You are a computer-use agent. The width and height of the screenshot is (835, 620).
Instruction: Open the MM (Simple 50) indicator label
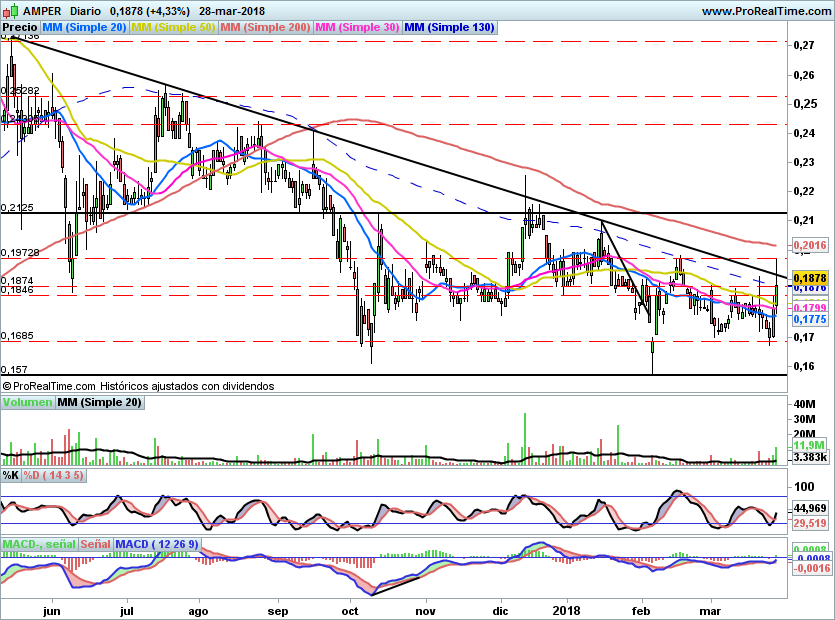pos(173,27)
